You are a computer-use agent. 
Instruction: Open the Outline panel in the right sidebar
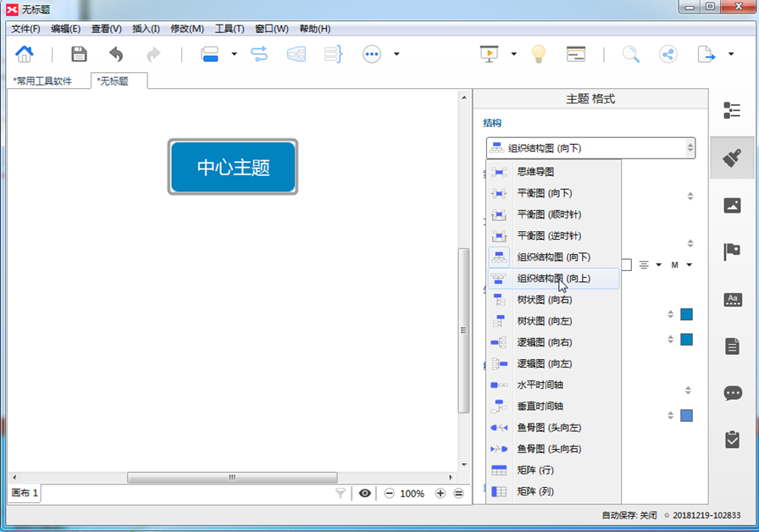(x=732, y=110)
